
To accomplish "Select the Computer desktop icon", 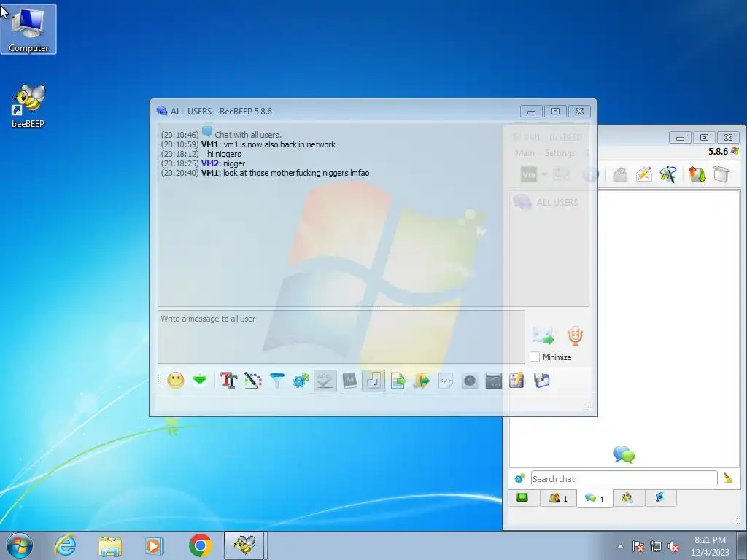I will [28, 29].
